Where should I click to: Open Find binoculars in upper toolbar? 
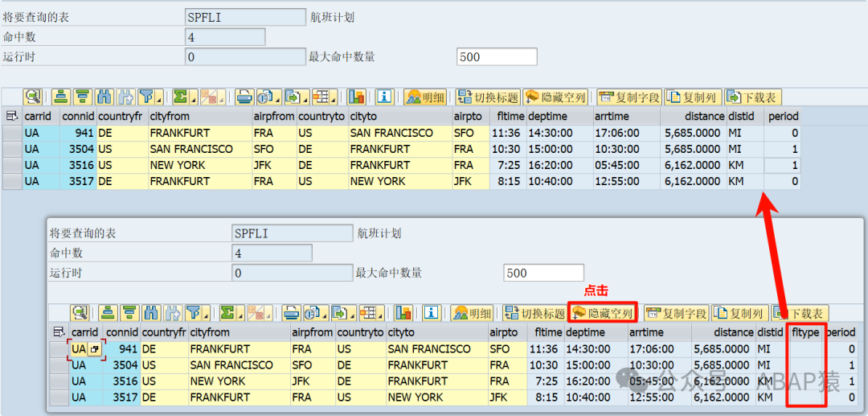(x=104, y=97)
